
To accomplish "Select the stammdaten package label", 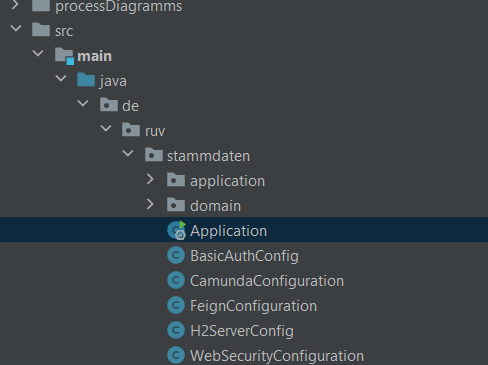I will [x=208, y=156].
